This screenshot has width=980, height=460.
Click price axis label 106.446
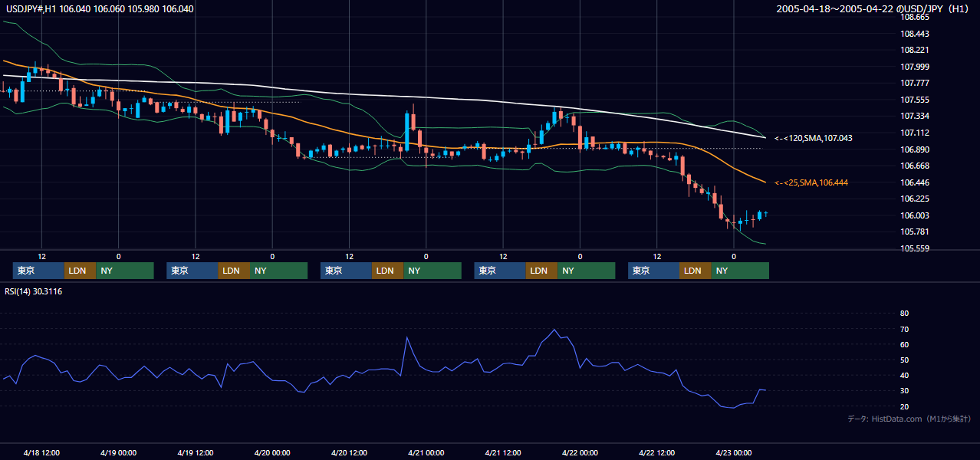(916, 182)
